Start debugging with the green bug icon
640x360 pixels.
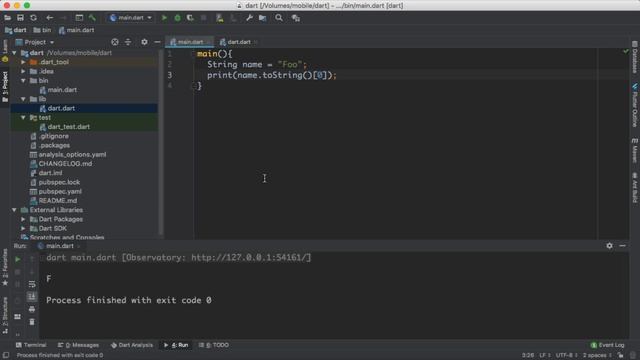click(177, 18)
